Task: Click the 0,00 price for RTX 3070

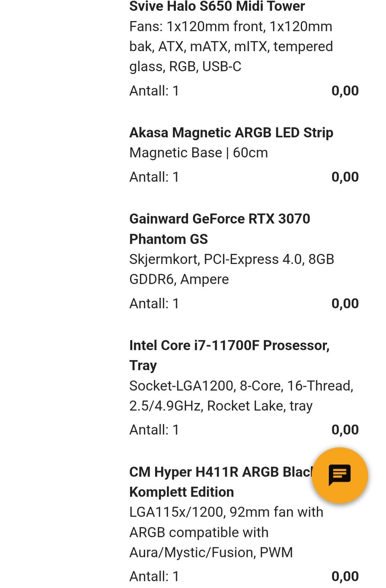Action: pos(345,304)
